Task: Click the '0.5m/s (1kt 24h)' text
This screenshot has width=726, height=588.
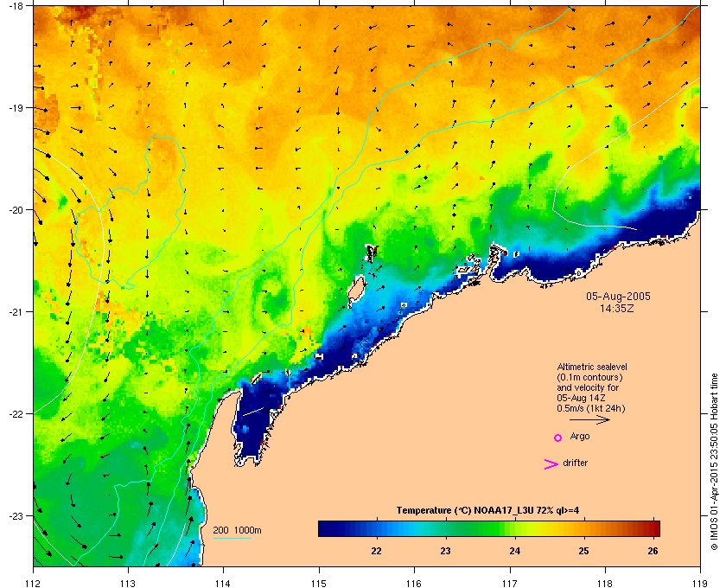Action: click(591, 409)
